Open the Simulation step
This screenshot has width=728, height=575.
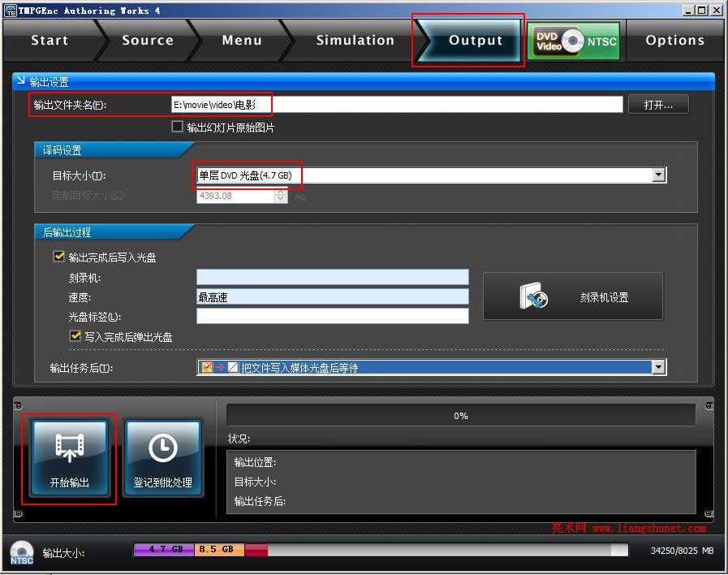[355, 41]
